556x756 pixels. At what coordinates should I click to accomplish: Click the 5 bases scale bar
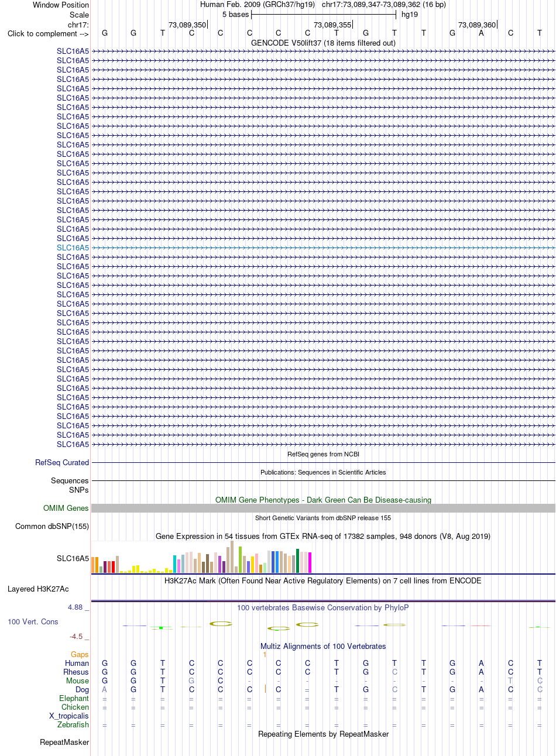point(324,15)
